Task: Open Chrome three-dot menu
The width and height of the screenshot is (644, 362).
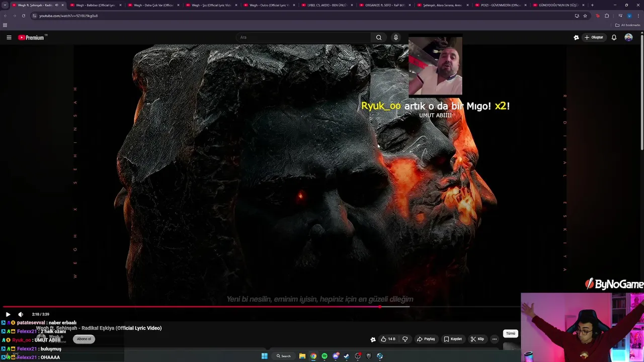Action: [638, 16]
